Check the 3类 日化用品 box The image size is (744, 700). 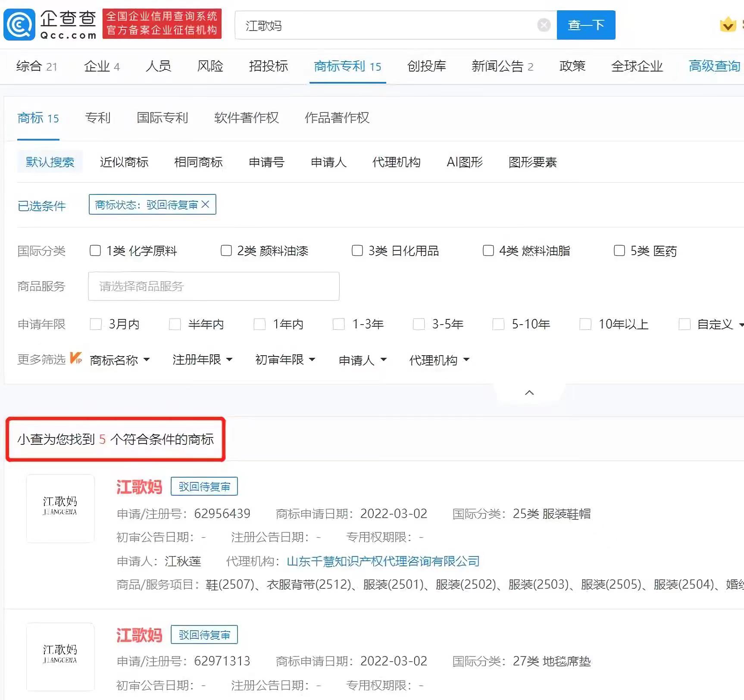point(357,250)
